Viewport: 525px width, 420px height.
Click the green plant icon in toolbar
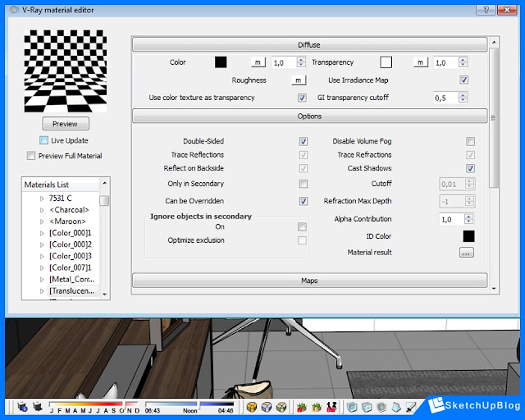click(x=317, y=407)
